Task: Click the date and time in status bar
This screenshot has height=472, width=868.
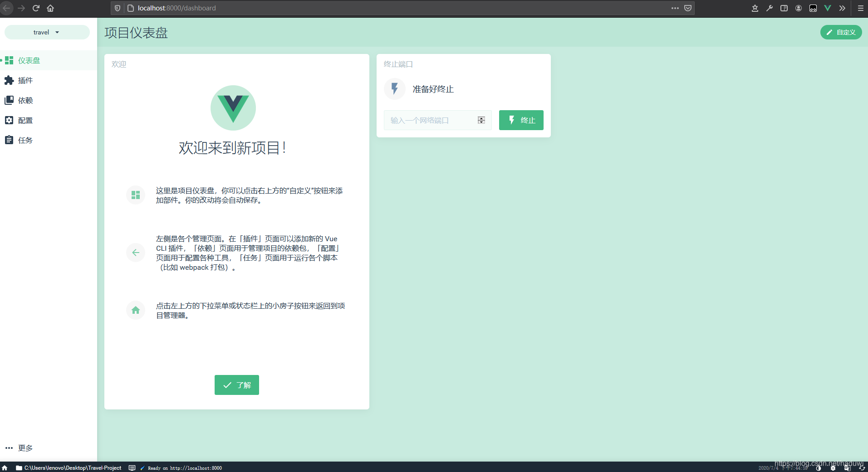Action: tap(783, 468)
